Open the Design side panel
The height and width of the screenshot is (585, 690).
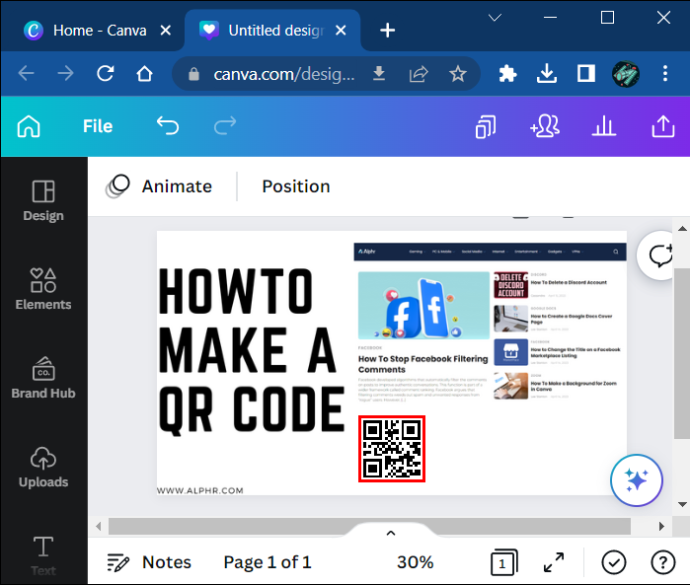coord(43,201)
